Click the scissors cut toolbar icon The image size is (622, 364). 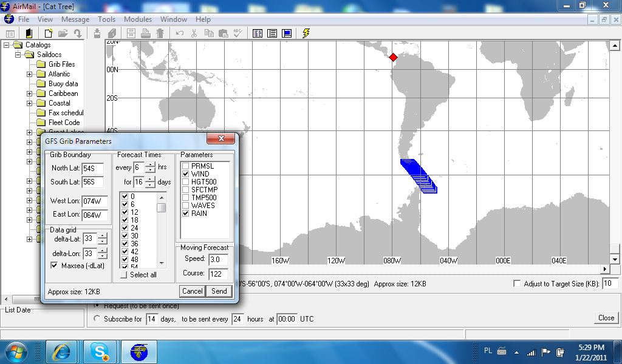(194, 33)
